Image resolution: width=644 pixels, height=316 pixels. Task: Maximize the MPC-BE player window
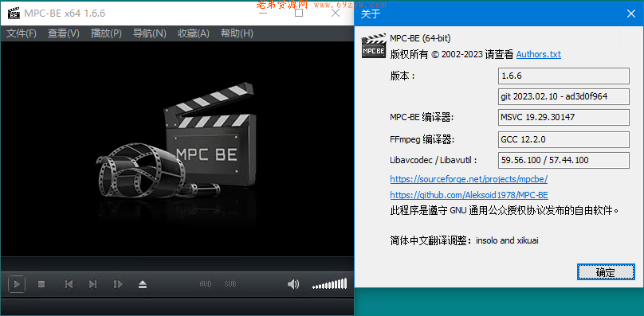[299, 13]
